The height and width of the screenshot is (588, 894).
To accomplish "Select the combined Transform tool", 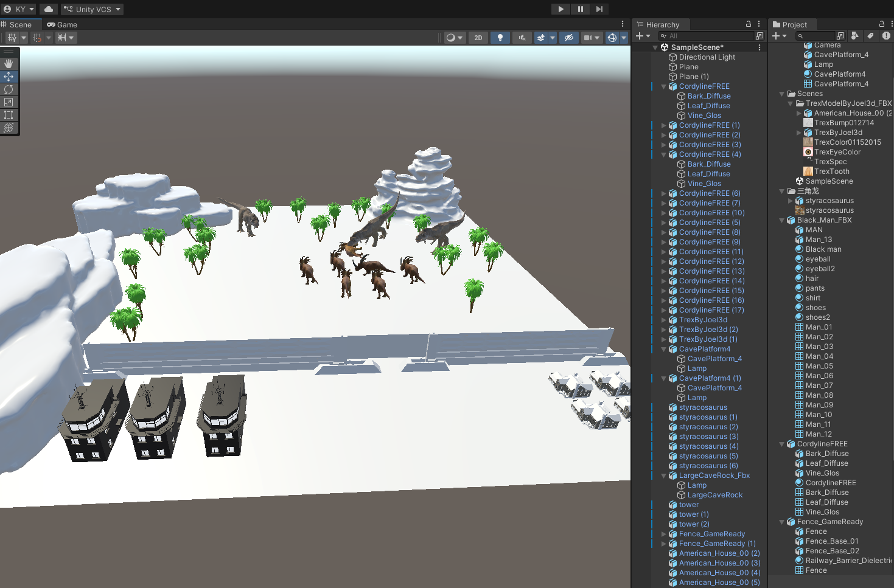I will point(9,128).
